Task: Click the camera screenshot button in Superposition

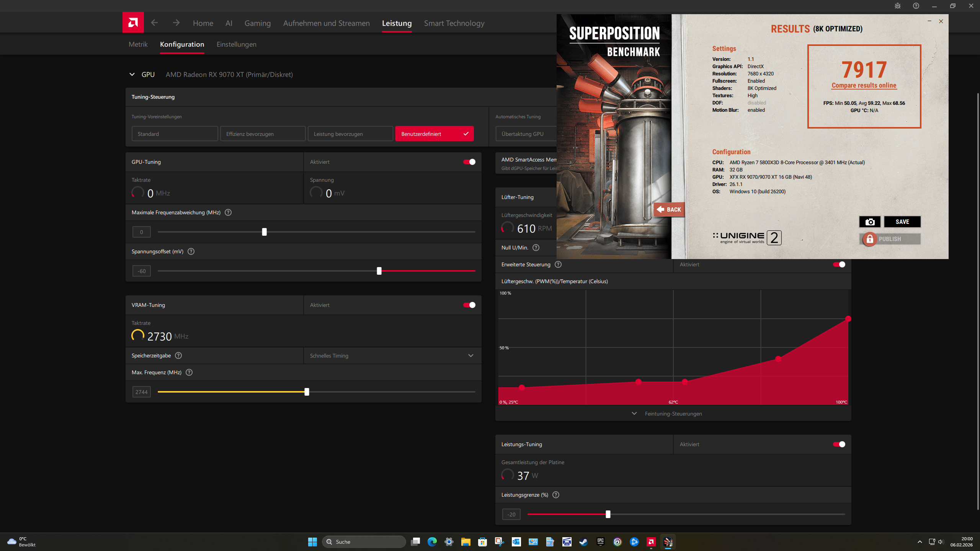Action: click(x=870, y=222)
